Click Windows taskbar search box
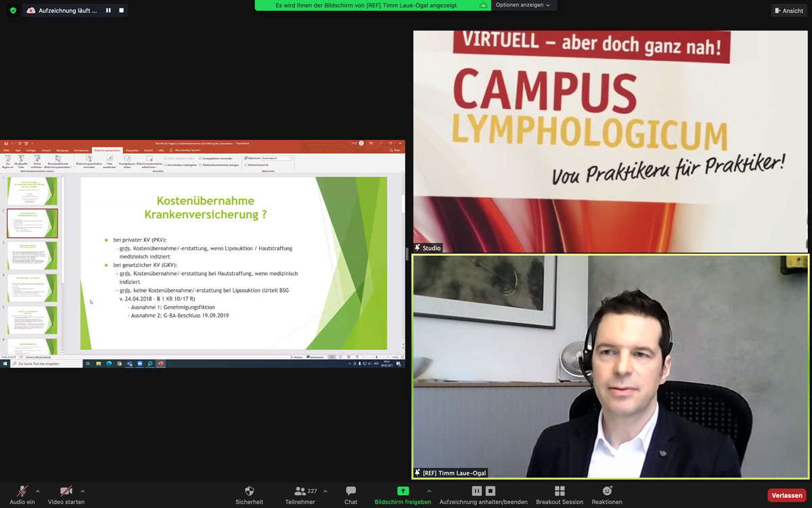The width and height of the screenshot is (812, 508). [x=45, y=364]
